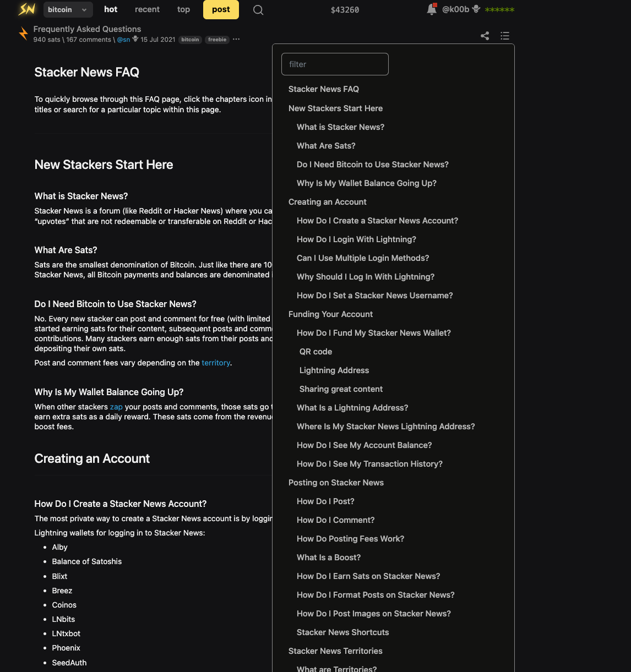Open the search magnifier icon
The height and width of the screenshot is (672, 631).
pos(258,10)
